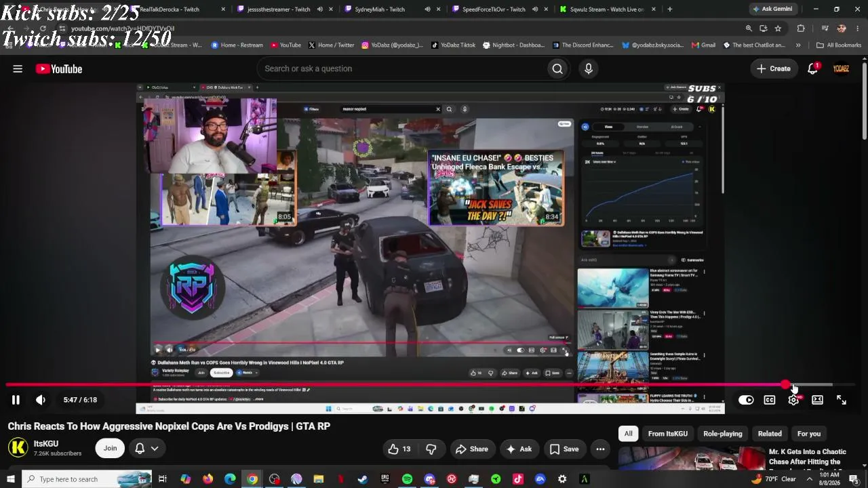Image resolution: width=868 pixels, height=488 pixels.
Task: Open the ItsKGU channel name link
Action: click(x=46, y=444)
